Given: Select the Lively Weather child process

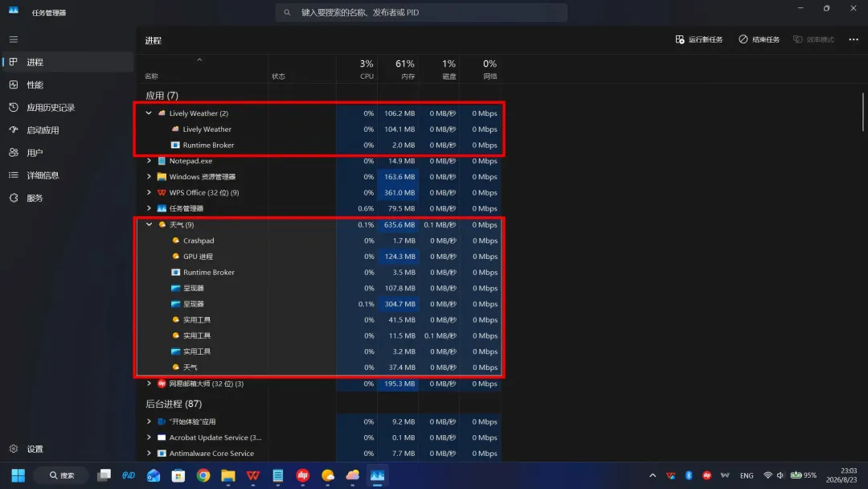Looking at the screenshot, I should tap(319, 129).
